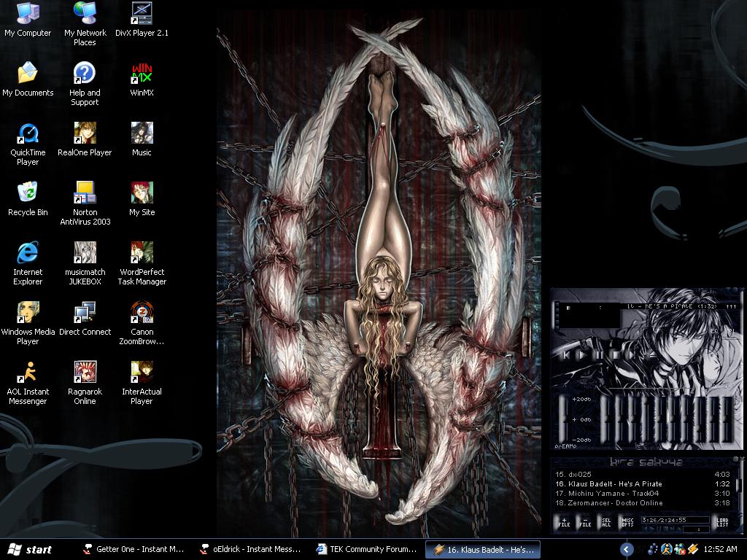Click the playlist MISC OPTS button
747x560 pixels.
coord(627,522)
